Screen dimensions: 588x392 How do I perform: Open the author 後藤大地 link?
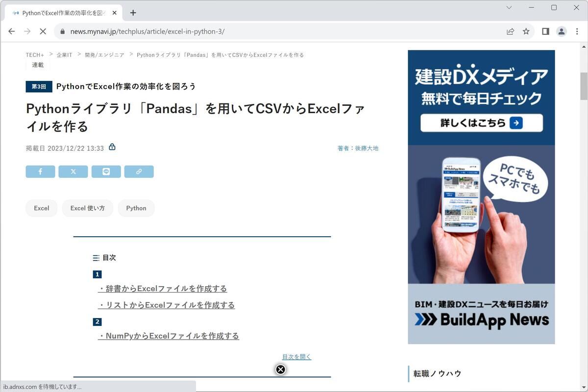358,148
